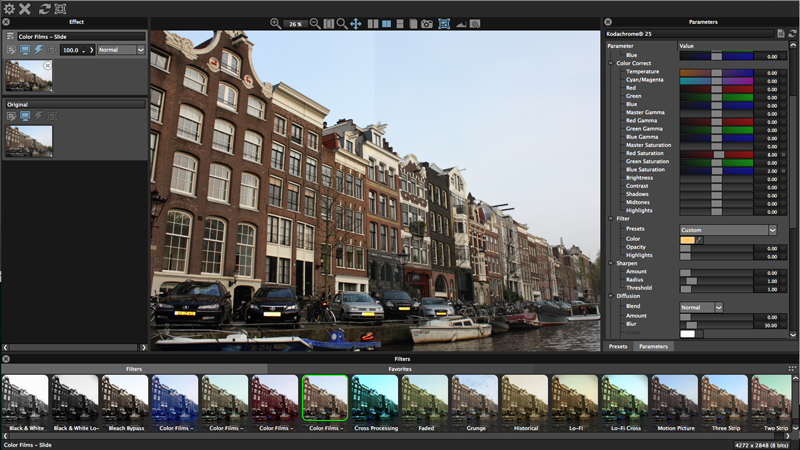The height and width of the screenshot is (450, 800).
Task: Open the Filter Presets Custom dropdown
Action: [x=727, y=230]
